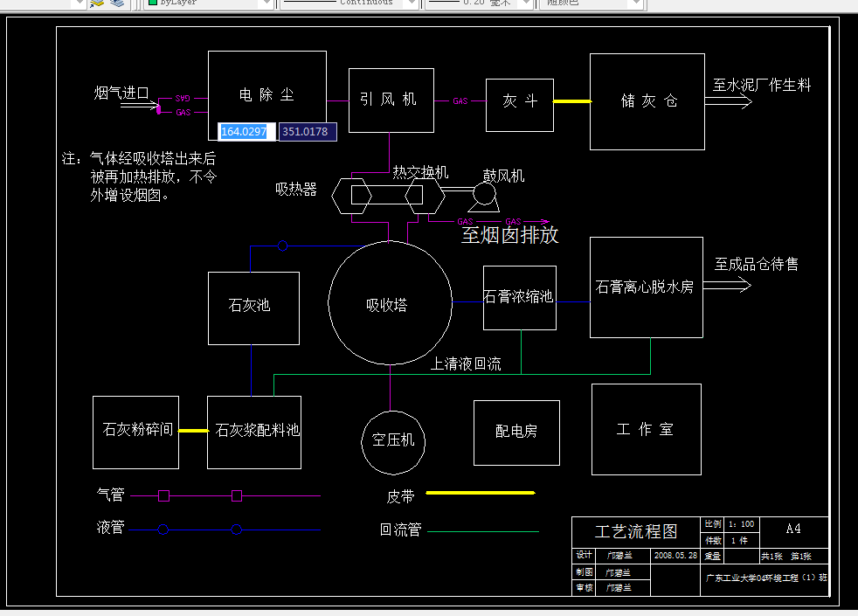
Task: Select the hexagonal 吸热器 heat absorber symbol
Action: (x=353, y=197)
